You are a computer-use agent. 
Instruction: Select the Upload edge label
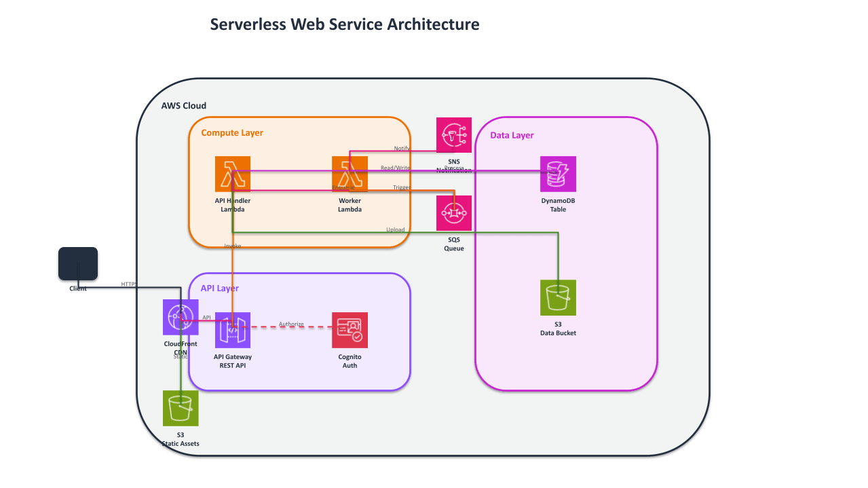[395, 229]
